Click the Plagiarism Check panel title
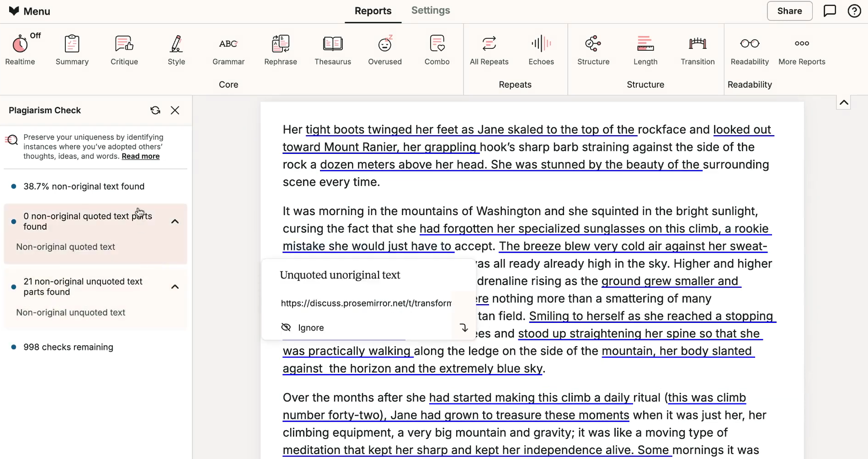 tap(45, 110)
